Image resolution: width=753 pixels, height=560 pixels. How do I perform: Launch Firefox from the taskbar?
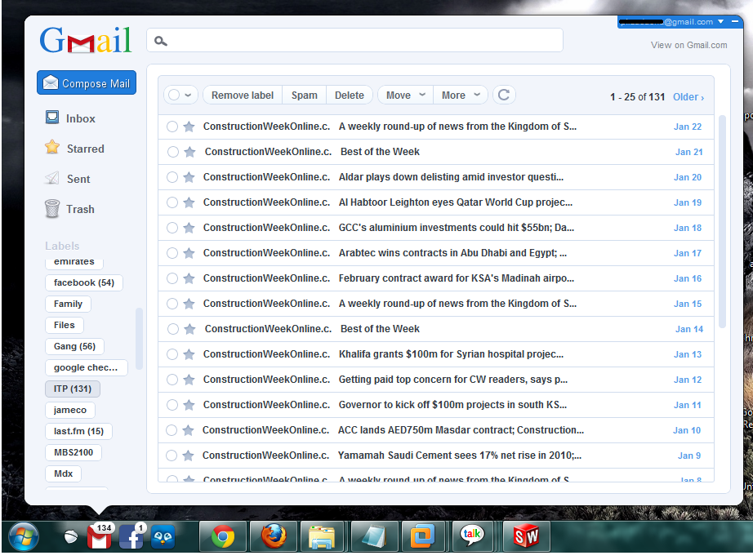point(274,536)
